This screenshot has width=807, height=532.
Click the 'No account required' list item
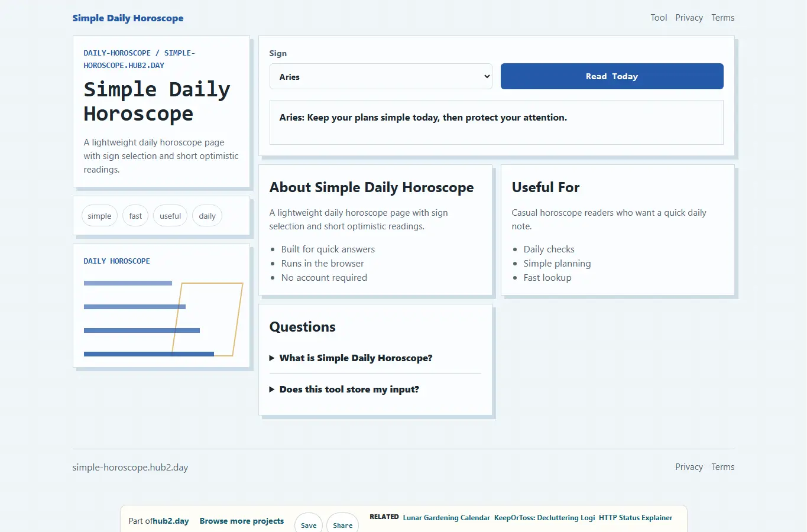click(x=324, y=278)
